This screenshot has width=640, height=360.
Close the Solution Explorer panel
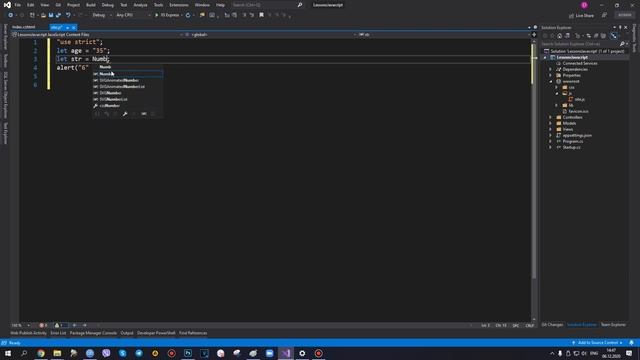pyautogui.click(x=626, y=27)
